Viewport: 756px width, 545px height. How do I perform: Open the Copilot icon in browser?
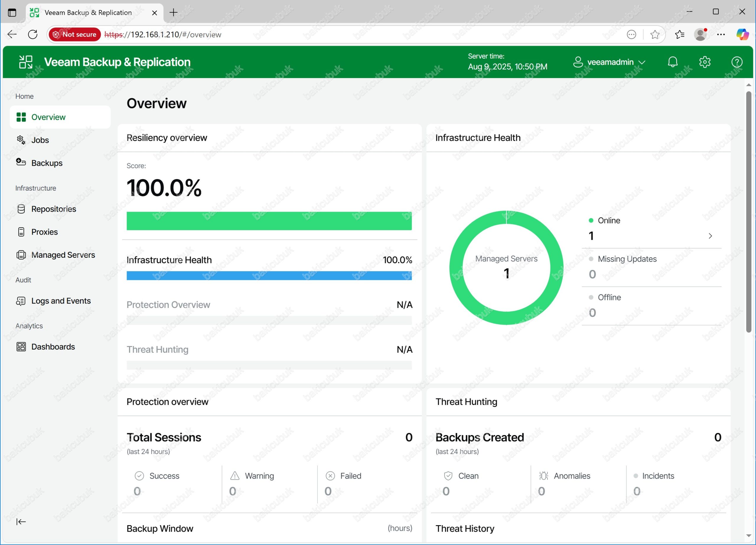742,34
